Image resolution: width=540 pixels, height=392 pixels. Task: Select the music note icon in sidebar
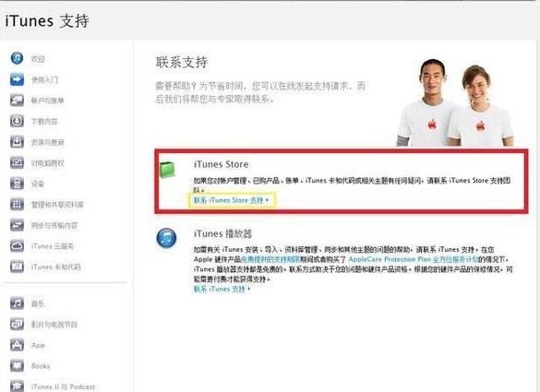click(17, 303)
